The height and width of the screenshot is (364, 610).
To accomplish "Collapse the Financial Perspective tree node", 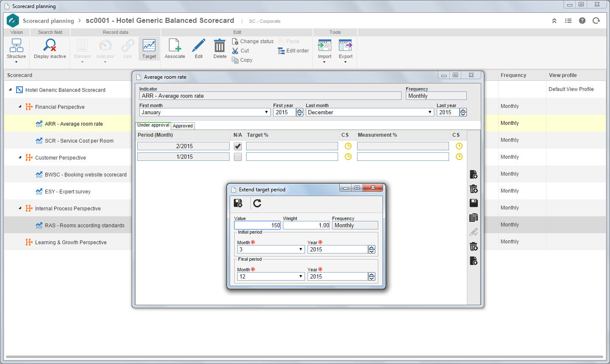I will (20, 107).
